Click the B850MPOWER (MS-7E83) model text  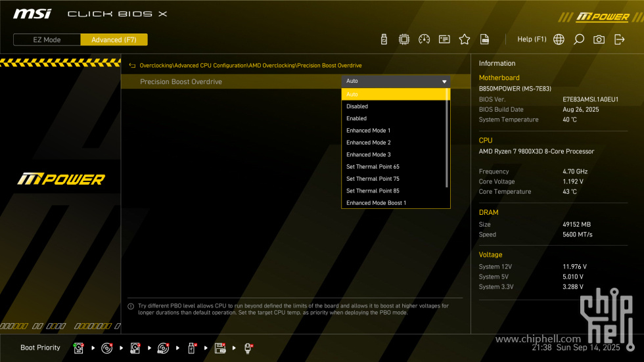click(515, 89)
